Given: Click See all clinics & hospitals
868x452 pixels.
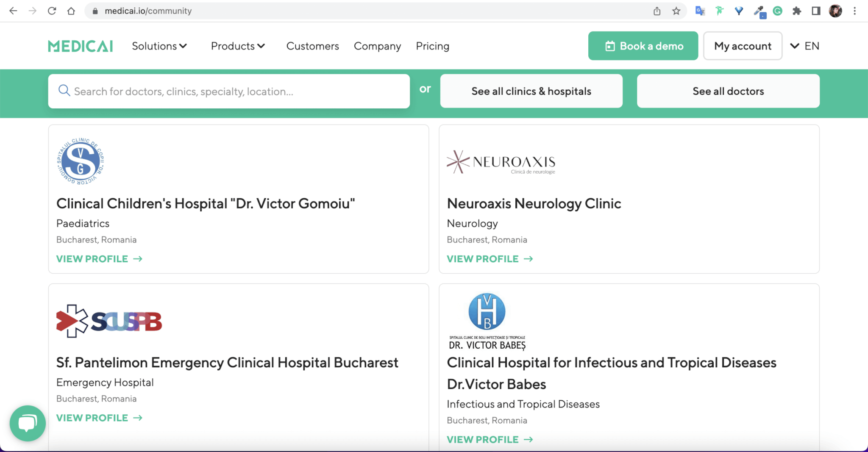Looking at the screenshot, I should click(x=531, y=91).
